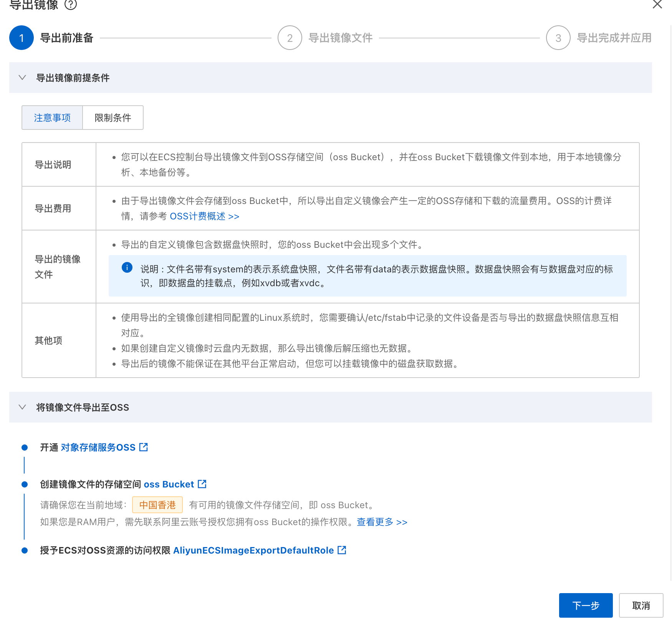Select step 1 circle 导出前准备
The image size is (672, 620).
click(22, 38)
